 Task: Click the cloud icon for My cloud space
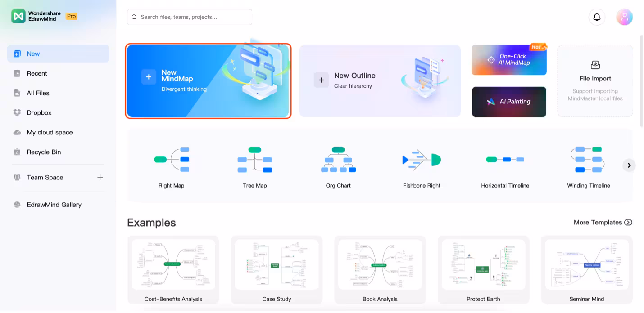pyautogui.click(x=17, y=132)
